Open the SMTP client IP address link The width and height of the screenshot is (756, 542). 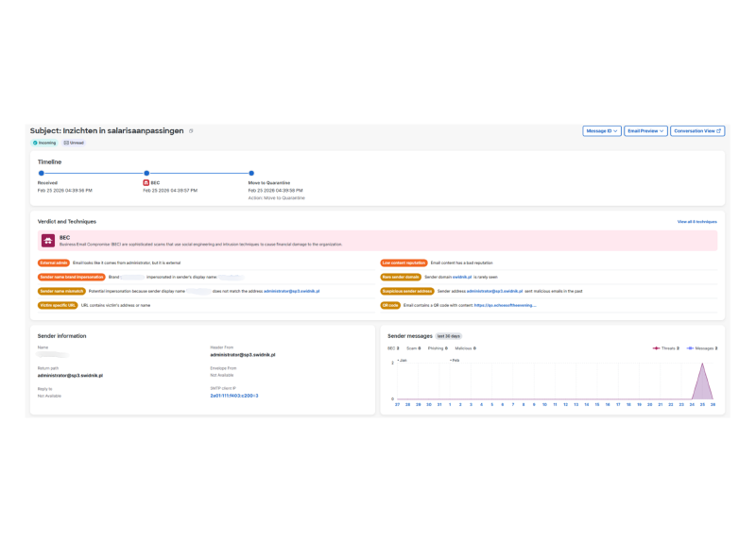[x=233, y=396]
